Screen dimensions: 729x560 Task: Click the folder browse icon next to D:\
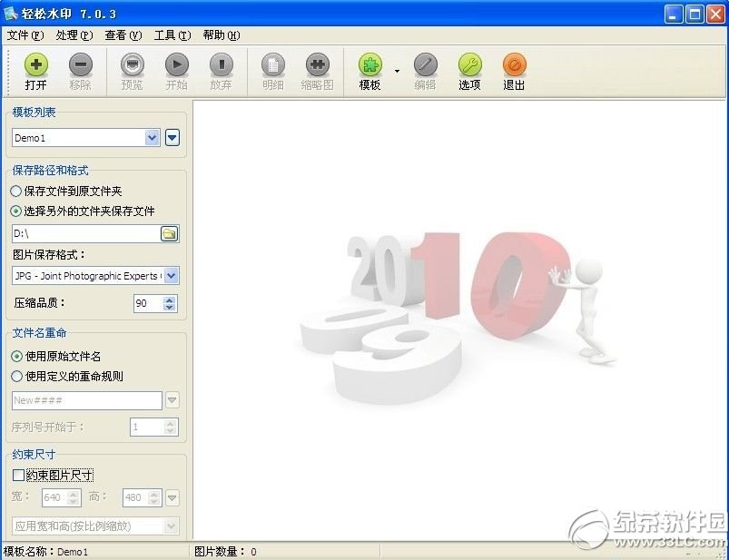click(169, 233)
